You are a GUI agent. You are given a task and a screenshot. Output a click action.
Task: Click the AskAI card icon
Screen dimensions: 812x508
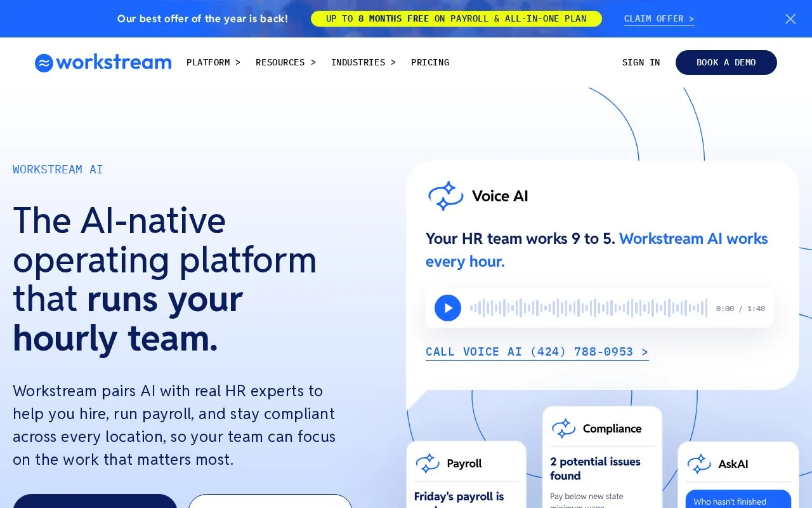[699, 464]
